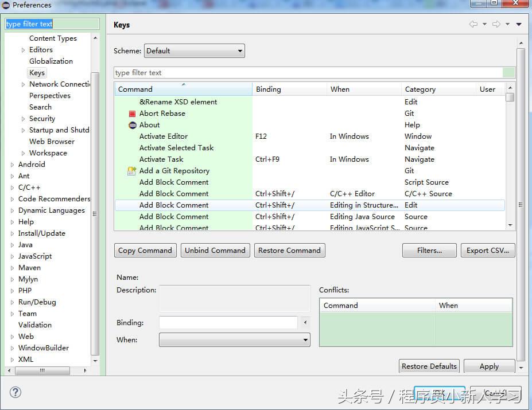Click the Copy Command button
This screenshot has height=410, width=532.
click(145, 250)
